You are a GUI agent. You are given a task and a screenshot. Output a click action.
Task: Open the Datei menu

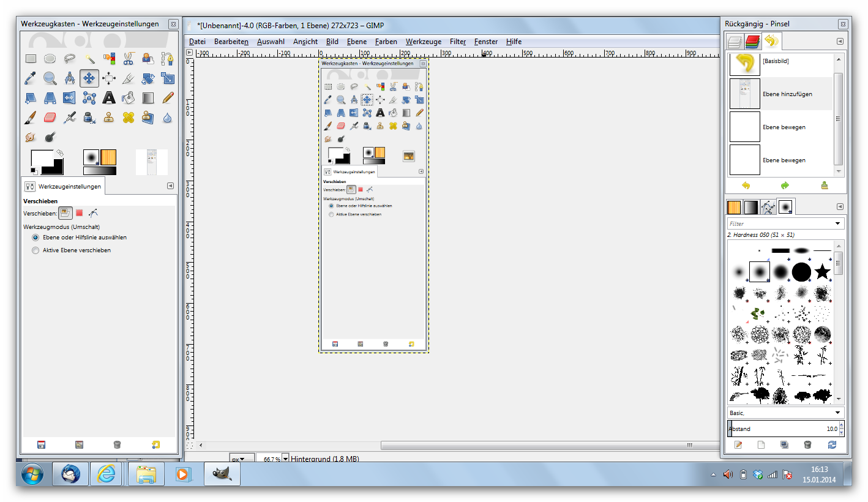pos(197,42)
